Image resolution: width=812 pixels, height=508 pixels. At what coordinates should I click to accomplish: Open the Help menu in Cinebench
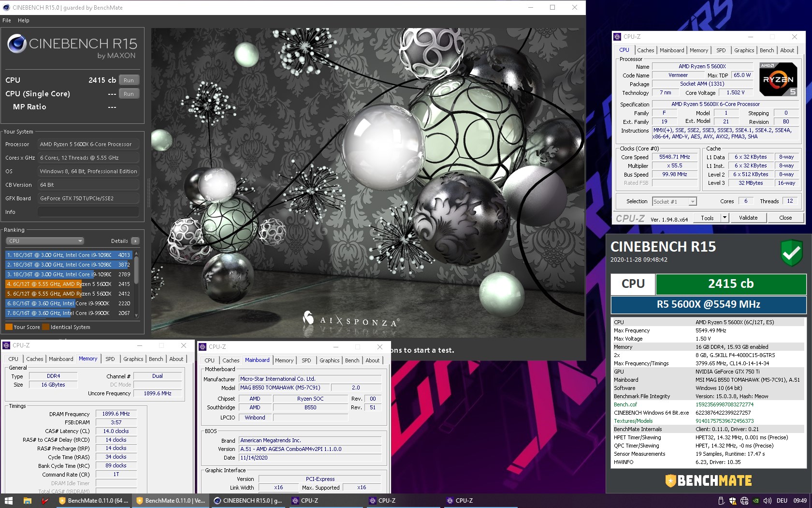(24, 20)
